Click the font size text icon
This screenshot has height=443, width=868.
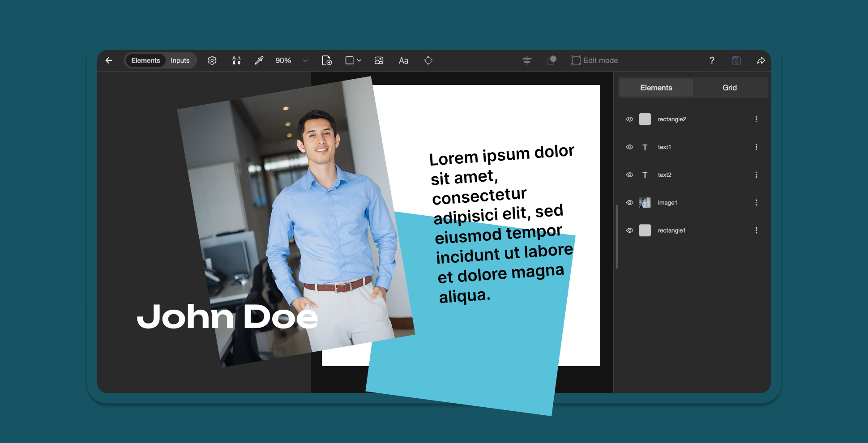(x=236, y=60)
